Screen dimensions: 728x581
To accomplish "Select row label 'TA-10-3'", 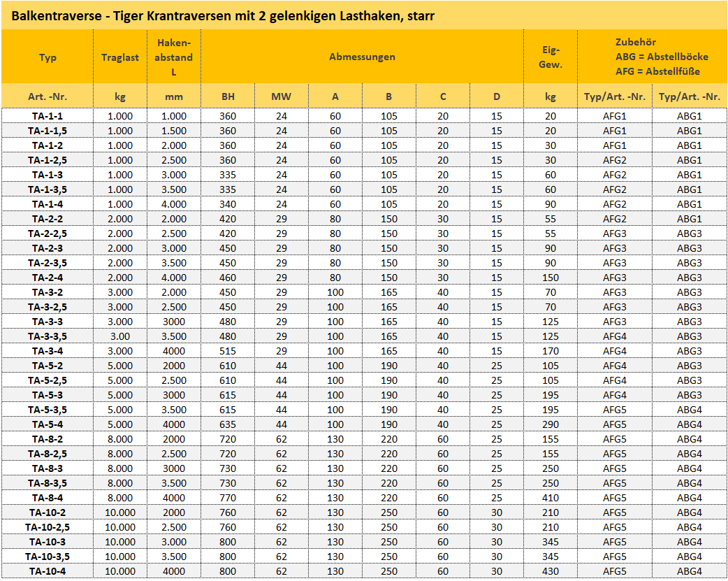I will click(x=48, y=542).
